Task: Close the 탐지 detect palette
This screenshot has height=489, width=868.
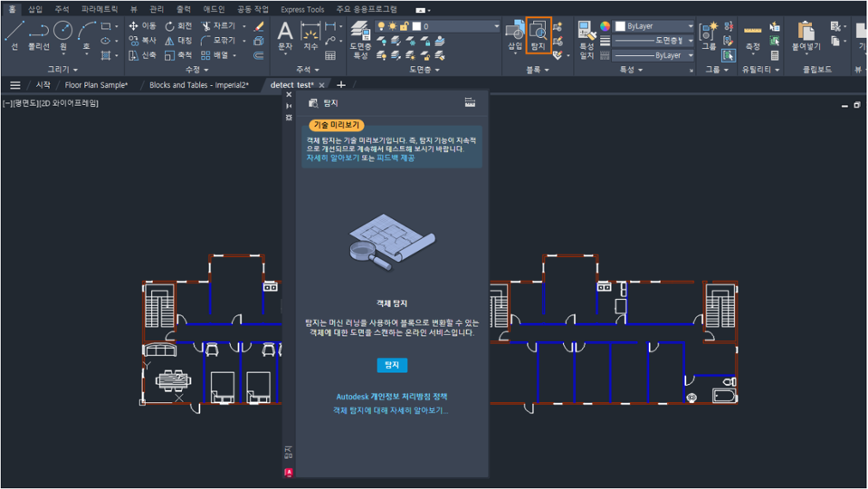Action: click(289, 95)
